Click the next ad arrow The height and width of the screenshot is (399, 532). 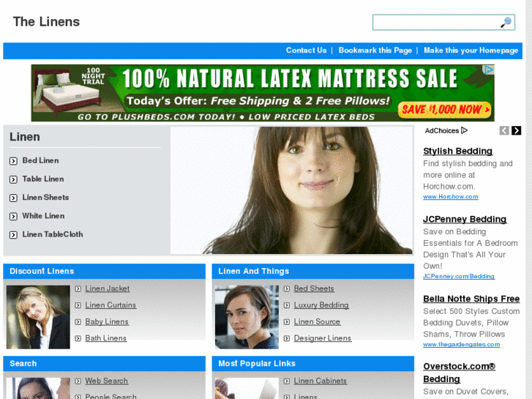pos(516,130)
